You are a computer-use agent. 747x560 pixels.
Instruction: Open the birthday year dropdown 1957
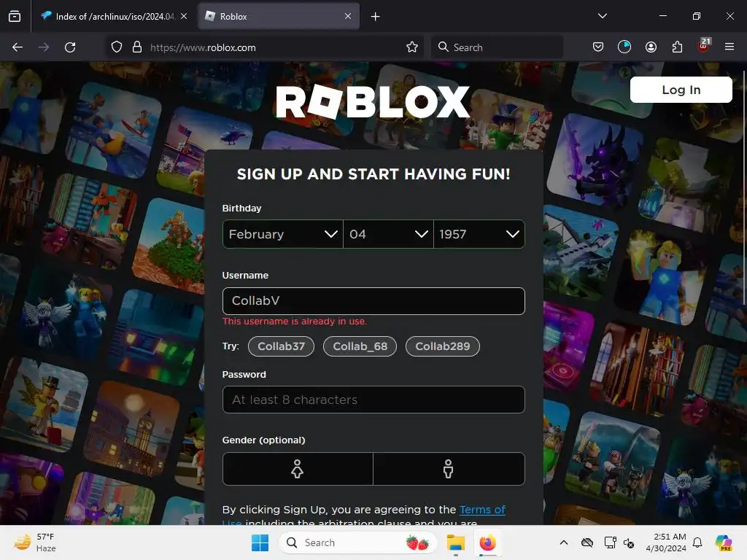[x=479, y=234]
